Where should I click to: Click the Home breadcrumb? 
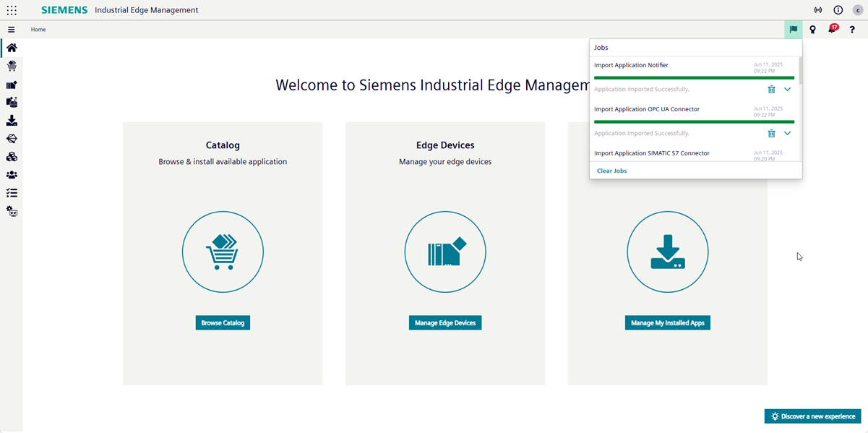(x=38, y=30)
